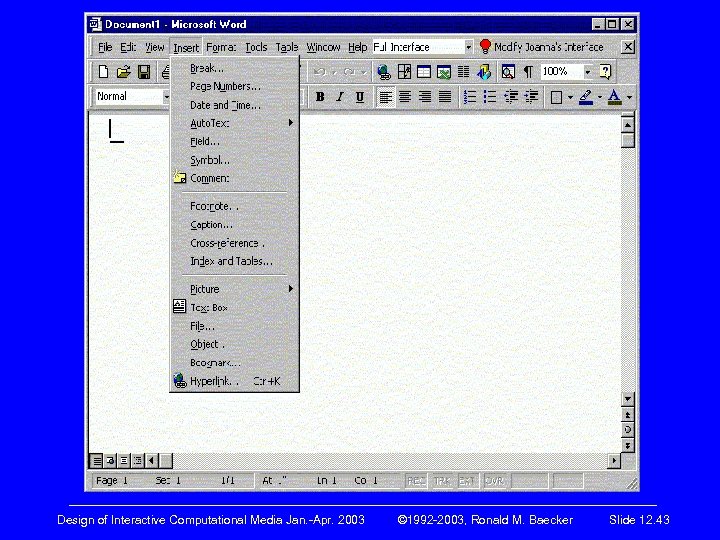Choose Page Numbers... menu entry
Screen dimensions: 720x540
pos(235,86)
